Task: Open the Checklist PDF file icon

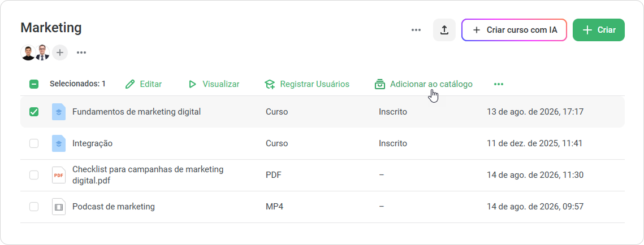Action: pyautogui.click(x=59, y=175)
